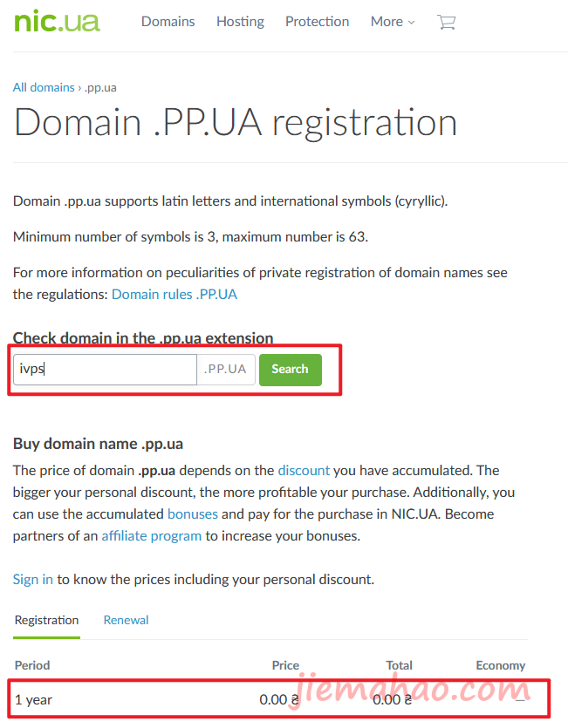Image resolution: width=568 pixels, height=728 pixels.
Task: Switch to the Renewal tab
Action: (126, 620)
